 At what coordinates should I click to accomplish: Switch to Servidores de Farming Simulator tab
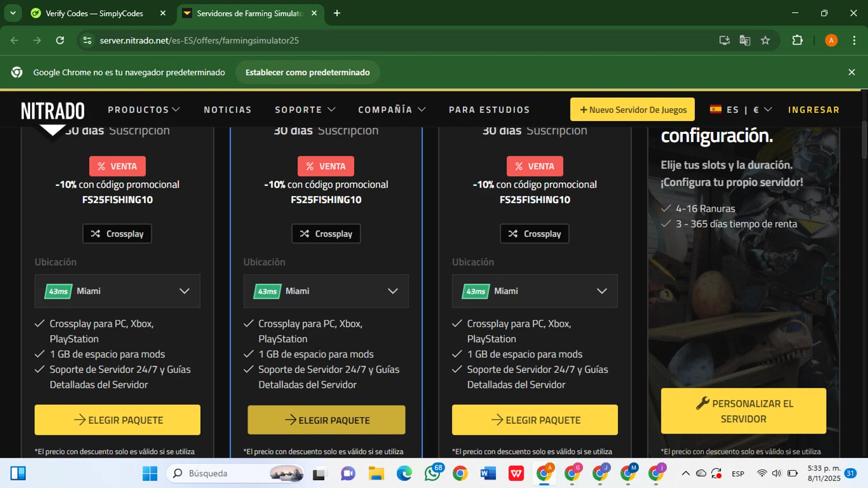249,13
